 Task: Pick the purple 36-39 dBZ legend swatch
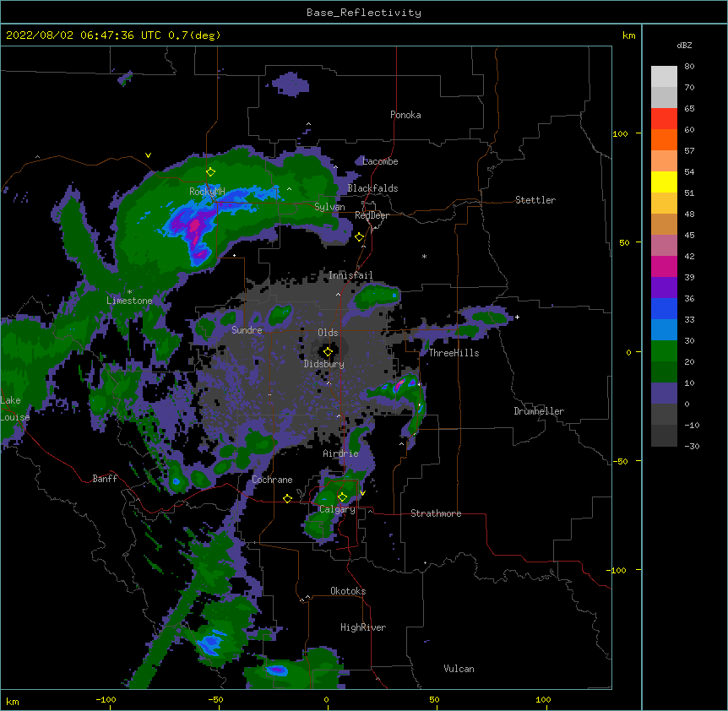664,288
